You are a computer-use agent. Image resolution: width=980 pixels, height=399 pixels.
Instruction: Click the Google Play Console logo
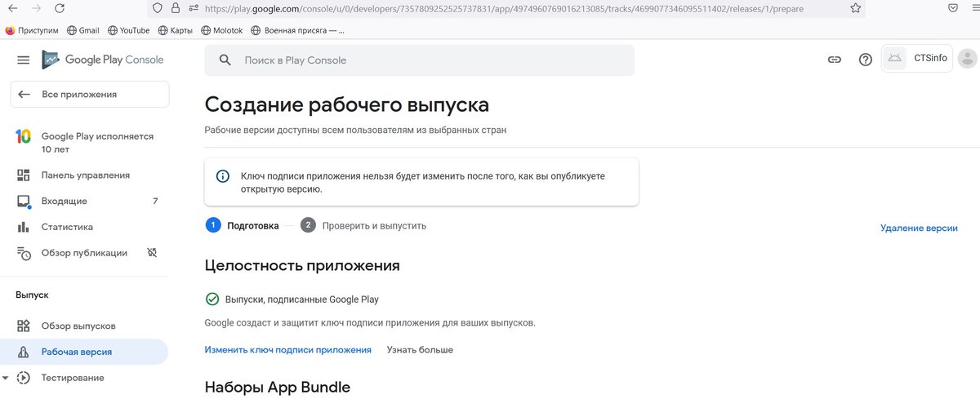(103, 60)
